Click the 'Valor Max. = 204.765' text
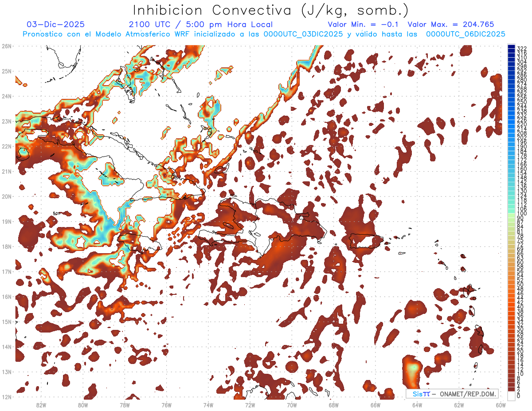Viewport: 532px width, 411px height. [451, 24]
